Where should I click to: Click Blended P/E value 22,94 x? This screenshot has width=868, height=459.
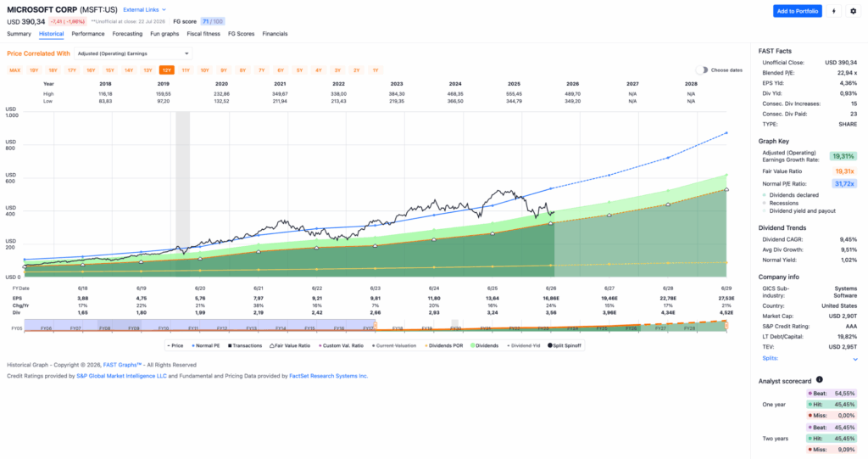[847, 73]
